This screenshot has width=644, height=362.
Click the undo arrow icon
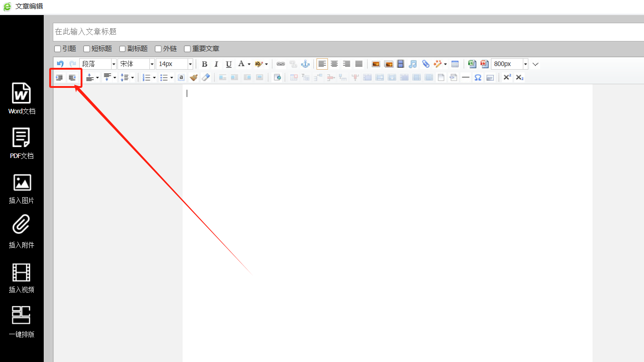click(60, 64)
